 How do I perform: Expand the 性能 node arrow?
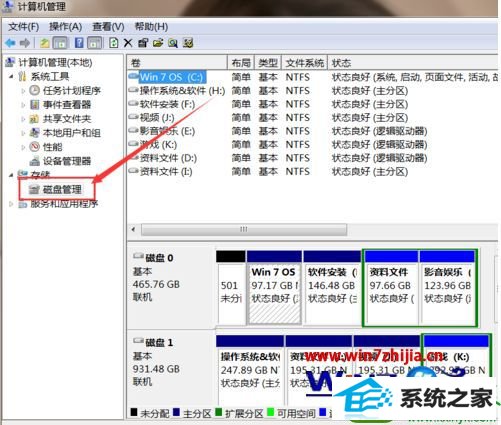tap(23, 147)
